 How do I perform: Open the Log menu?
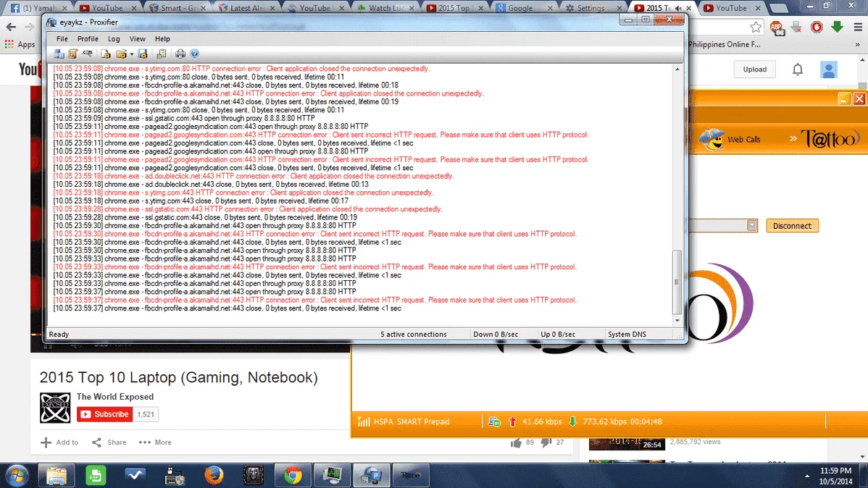[x=114, y=38]
